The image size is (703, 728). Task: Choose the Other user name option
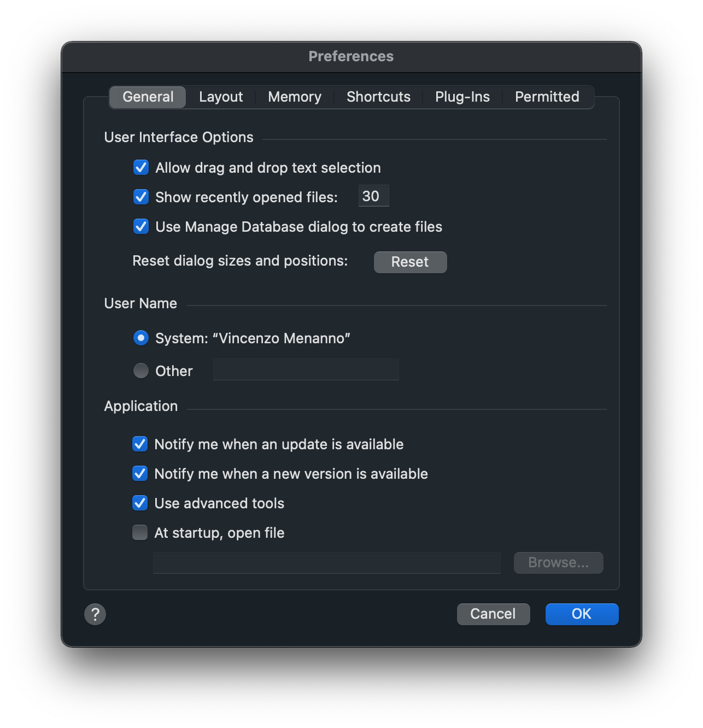click(x=141, y=371)
